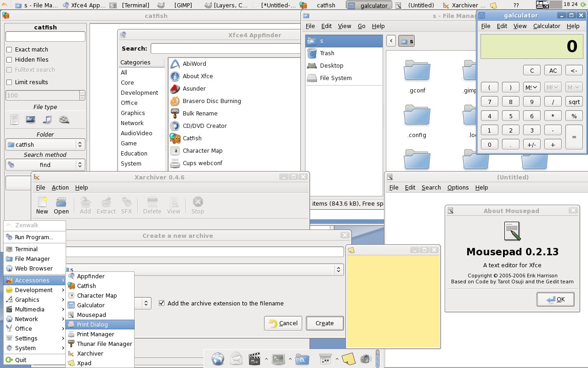
Task: Click the equals button in the calculator
Action: tap(574, 137)
